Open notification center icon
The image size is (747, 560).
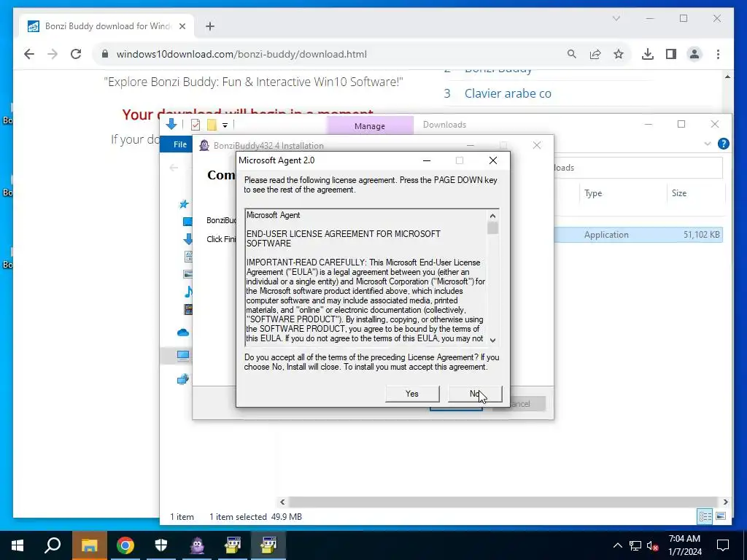(723, 545)
